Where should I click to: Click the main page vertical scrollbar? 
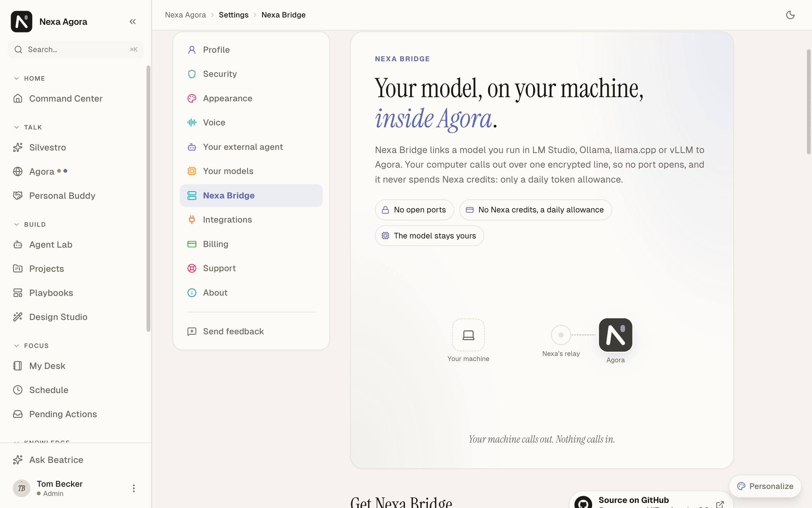[x=809, y=102]
